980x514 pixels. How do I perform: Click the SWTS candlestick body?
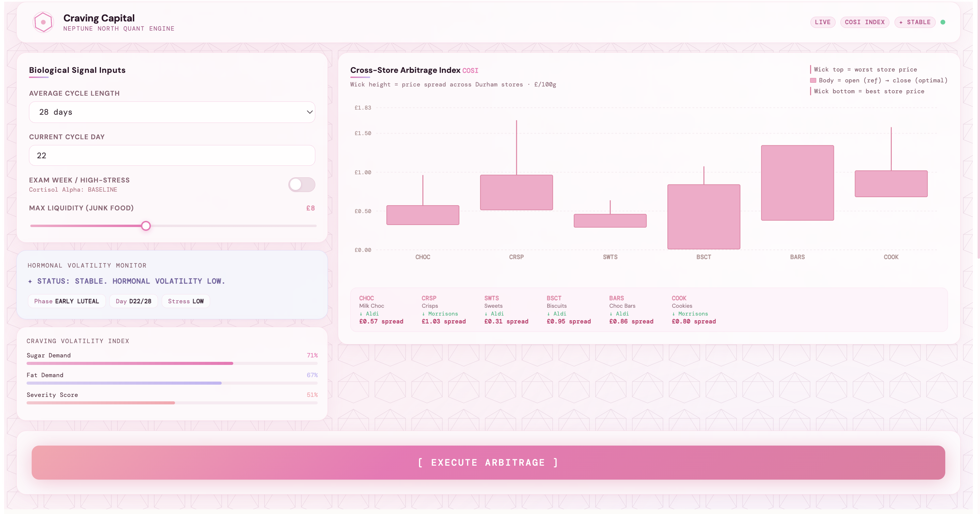[610, 221]
